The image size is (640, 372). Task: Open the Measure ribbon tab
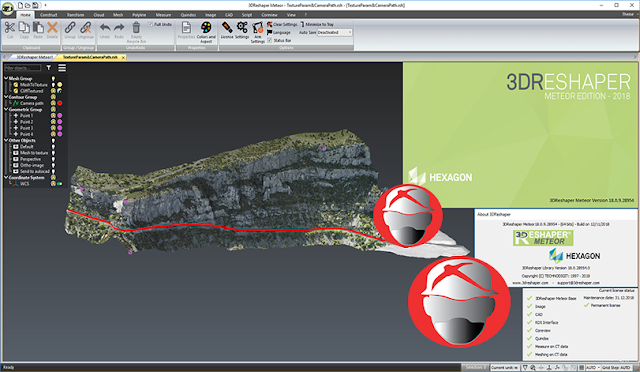(163, 15)
